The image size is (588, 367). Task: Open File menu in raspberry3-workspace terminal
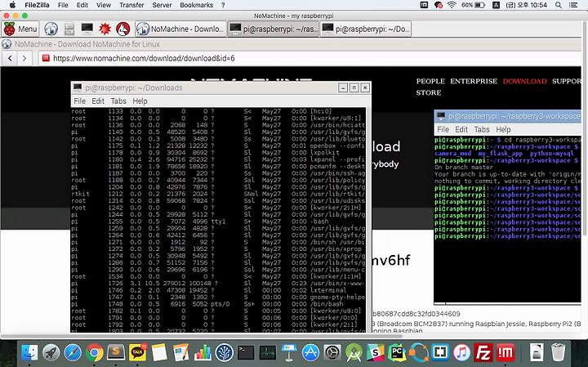[x=443, y=129]
